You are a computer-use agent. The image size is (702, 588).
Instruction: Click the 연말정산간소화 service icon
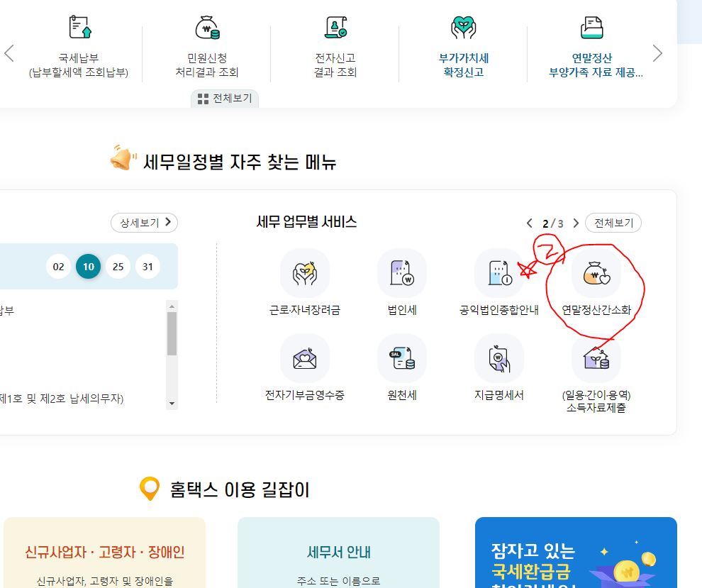click(x=596, y=273)
